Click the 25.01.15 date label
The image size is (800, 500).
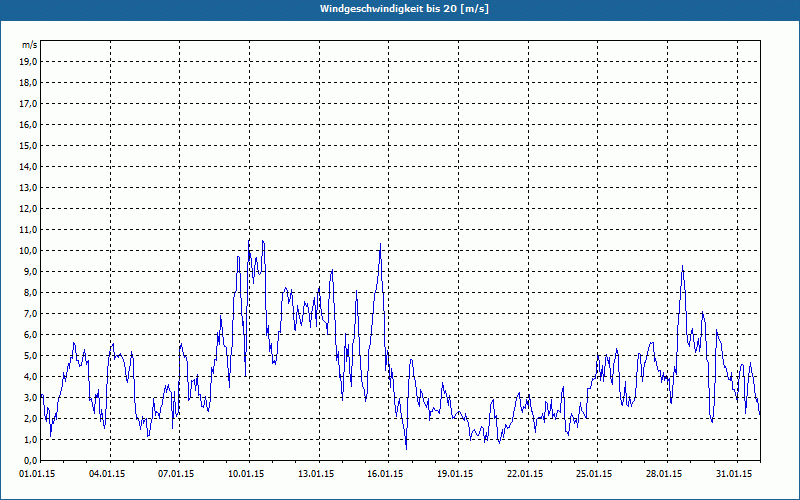point(594,474)
